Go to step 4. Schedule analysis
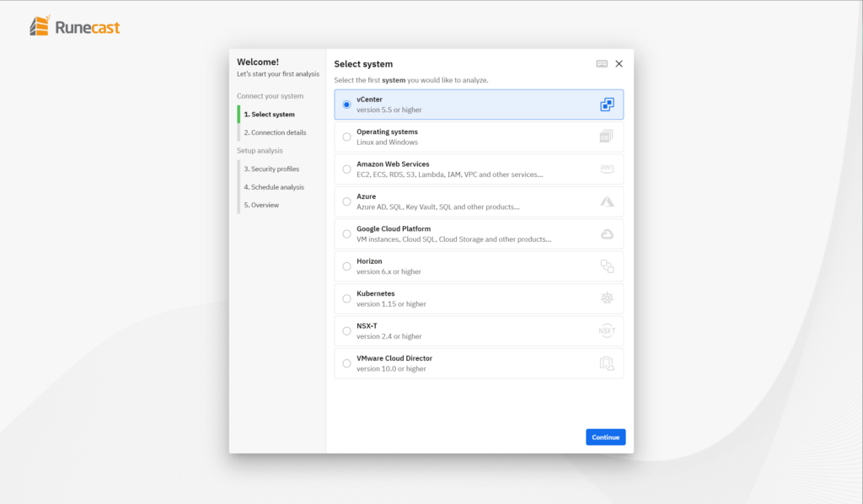 [x=274, y=187]
